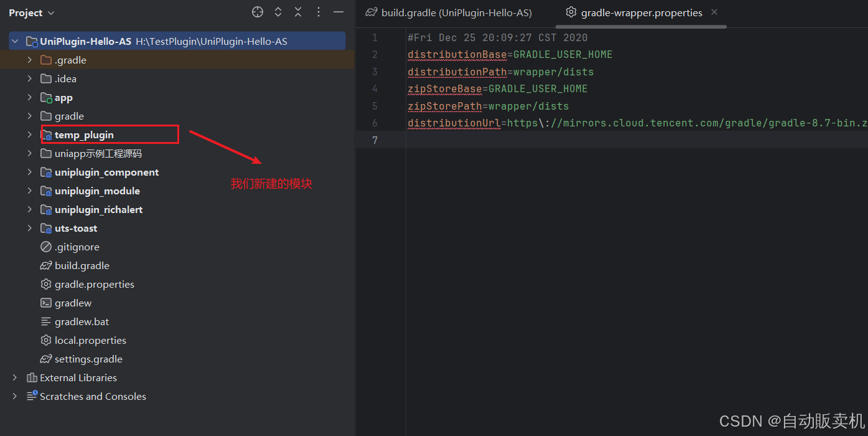Click the Scratches and Consoles icon
868x436 pixels.
(x=32, y=396)
